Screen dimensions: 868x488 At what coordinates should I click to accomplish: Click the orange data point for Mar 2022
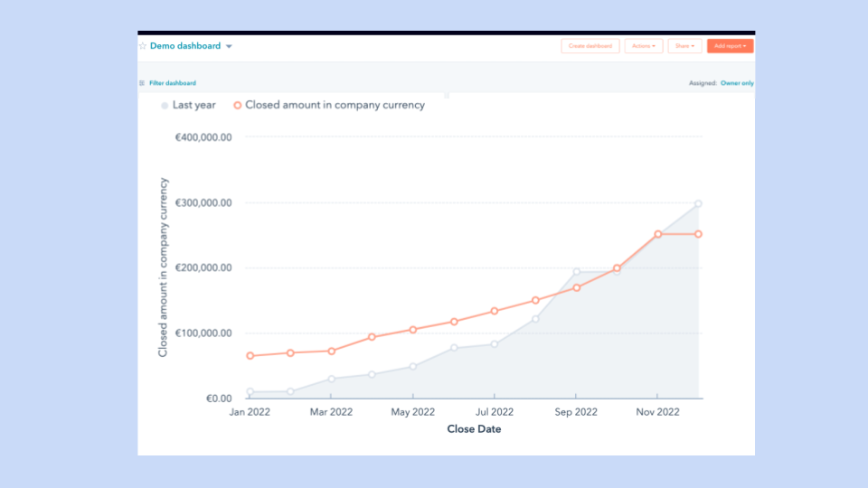point(332,352)
